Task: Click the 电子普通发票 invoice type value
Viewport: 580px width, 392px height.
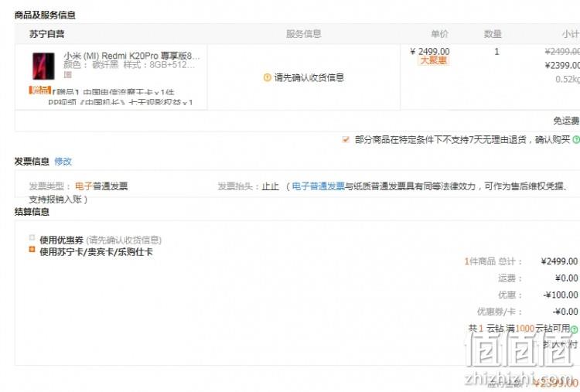Action: click(x=101, y=186)
